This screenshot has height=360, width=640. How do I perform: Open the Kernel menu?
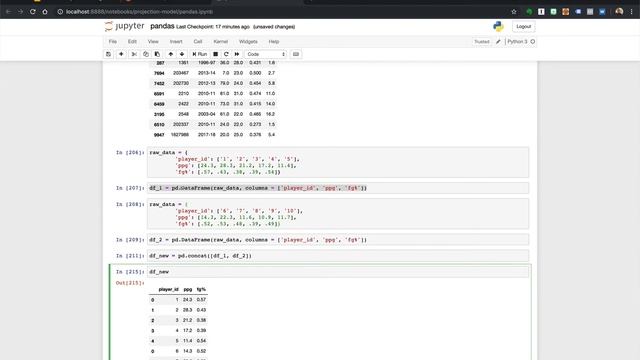pyautogui.click(x=221, y=42)
